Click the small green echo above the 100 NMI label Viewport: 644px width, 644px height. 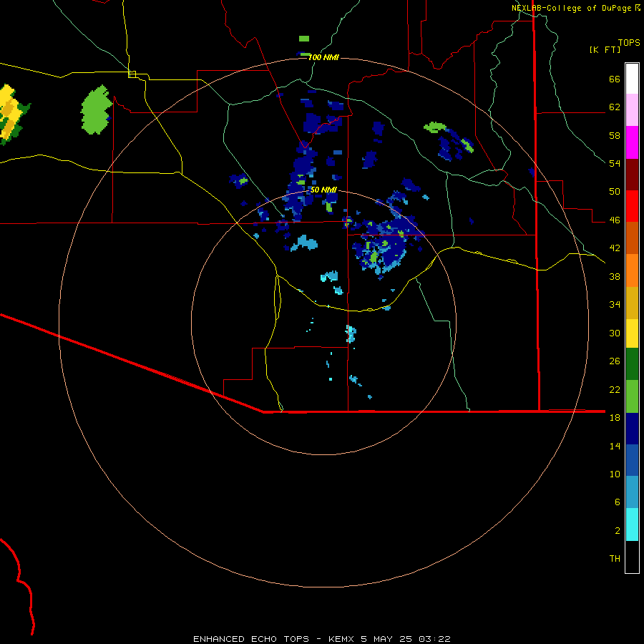point(304,39)
